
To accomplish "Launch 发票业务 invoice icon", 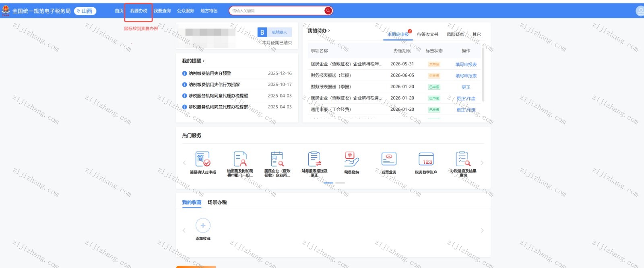I will pos(389,160).
